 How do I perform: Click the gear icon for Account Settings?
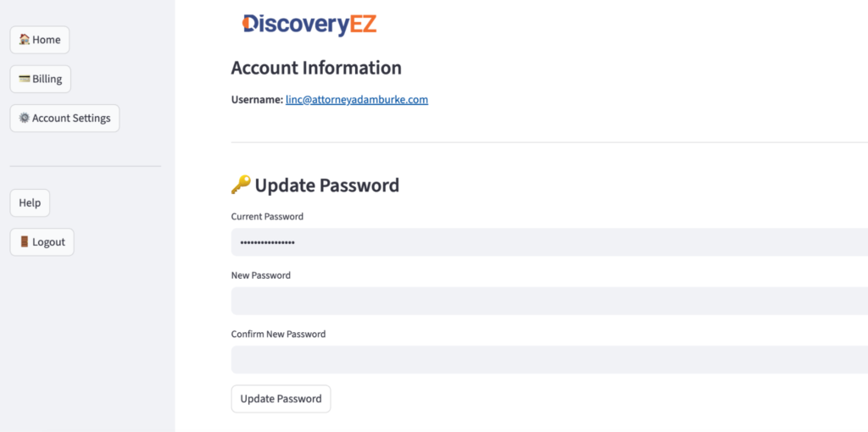tap(24, 119)
